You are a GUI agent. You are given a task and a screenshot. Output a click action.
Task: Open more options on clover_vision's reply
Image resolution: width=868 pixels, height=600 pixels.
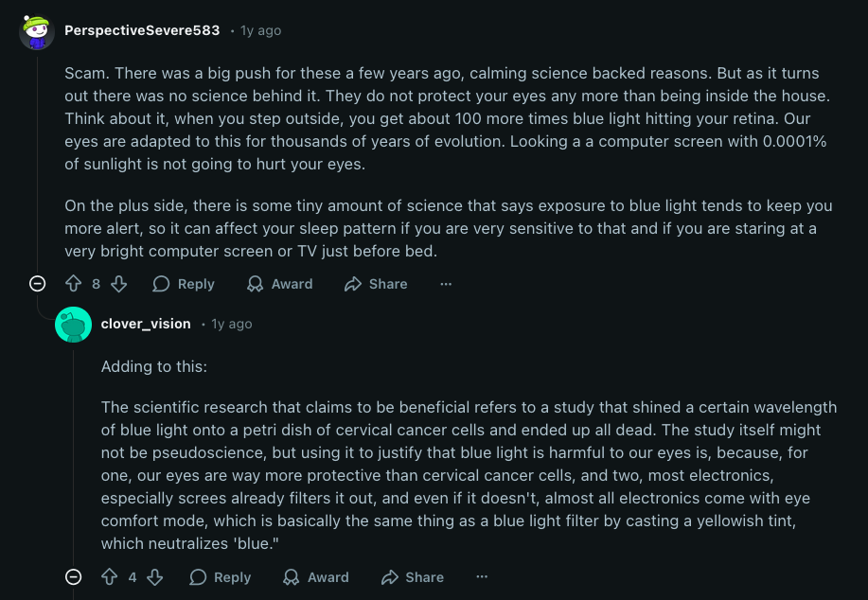click(482, 577)
